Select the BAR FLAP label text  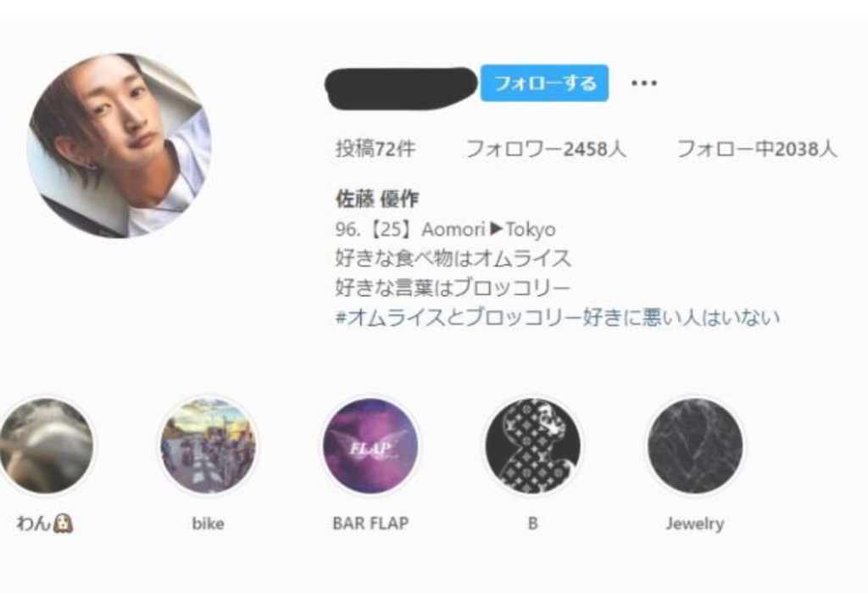[x=370, y=523]
